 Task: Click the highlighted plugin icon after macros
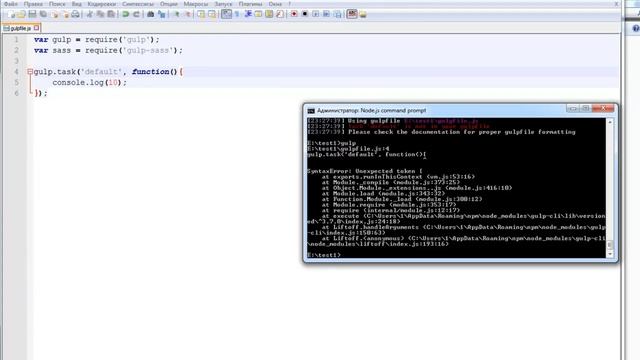[x=352, y=14]
